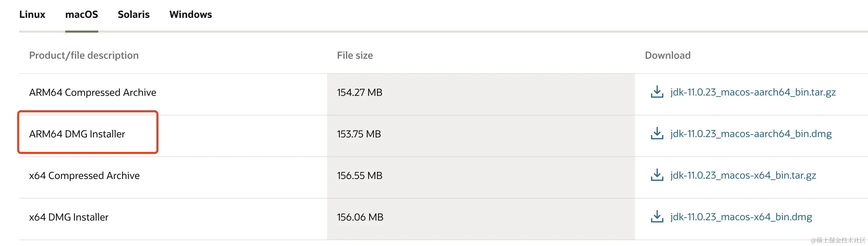Click download icon for aarch64 DMG installer

(657, 134)
